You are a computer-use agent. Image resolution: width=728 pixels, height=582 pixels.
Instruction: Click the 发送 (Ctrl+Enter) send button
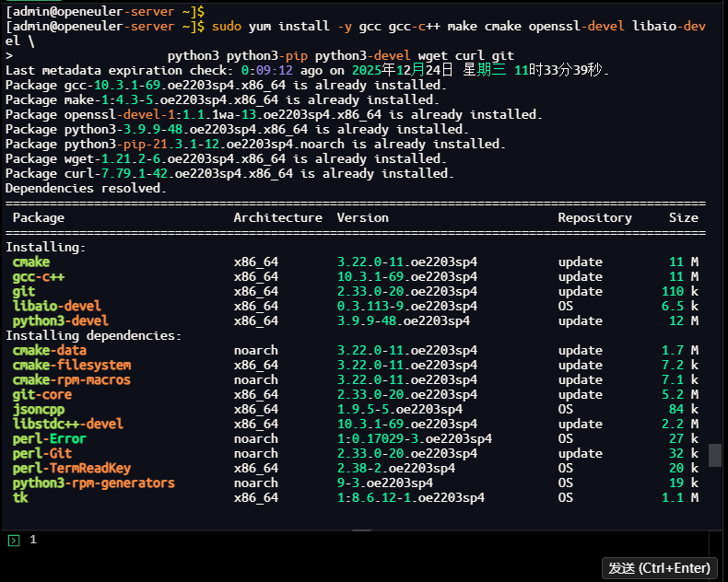[x=660, y=567]
